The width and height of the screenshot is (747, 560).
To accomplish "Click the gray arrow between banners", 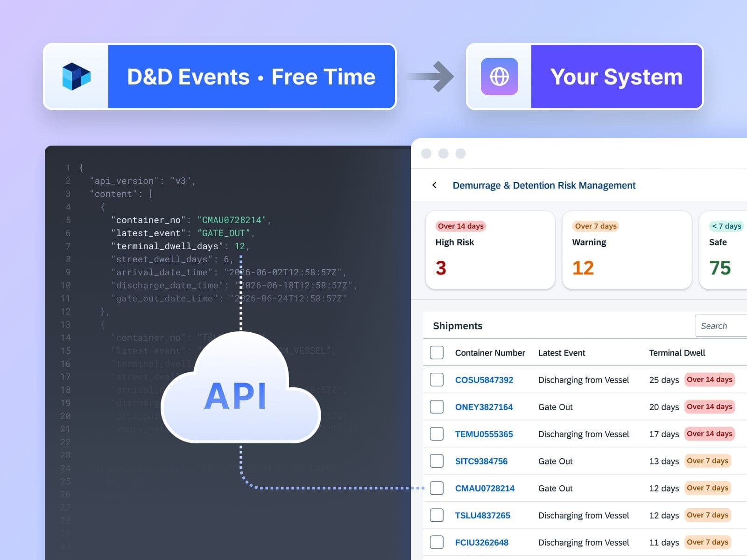I will click(431, 77).
